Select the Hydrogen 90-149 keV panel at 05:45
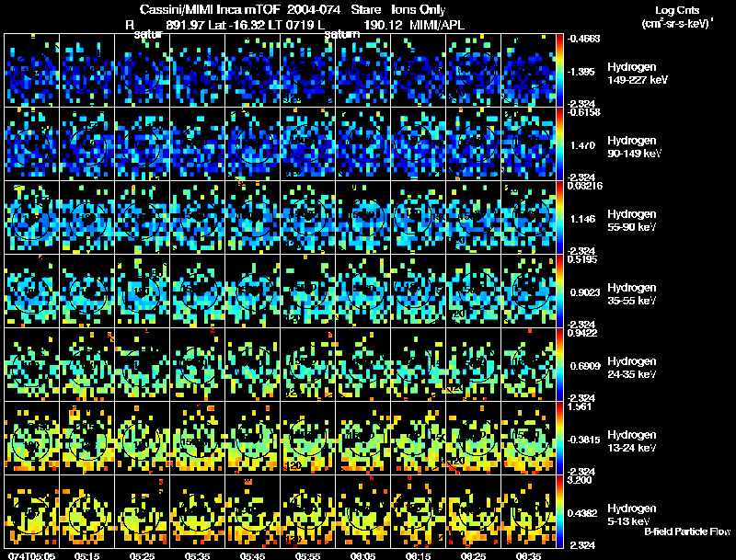Image resolution: width=736 pixels, height=560 pixels. pyautogui.click(x=252, y=143)
